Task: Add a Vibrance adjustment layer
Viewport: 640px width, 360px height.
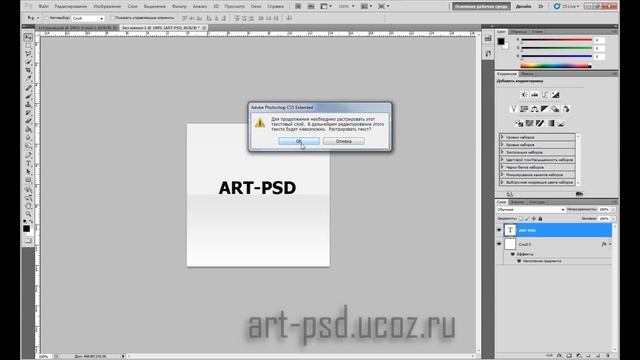Action: (x=513, y=109)
